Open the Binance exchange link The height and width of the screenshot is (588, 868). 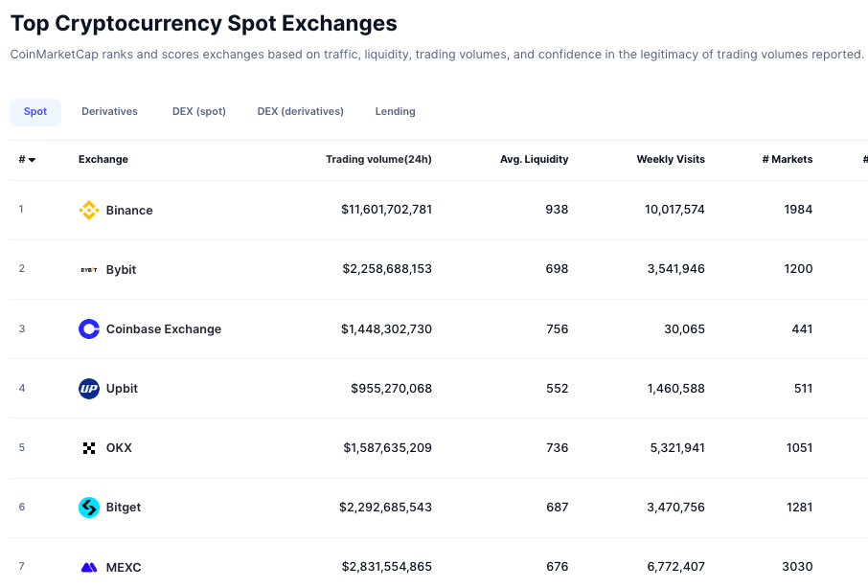[129, 210]
